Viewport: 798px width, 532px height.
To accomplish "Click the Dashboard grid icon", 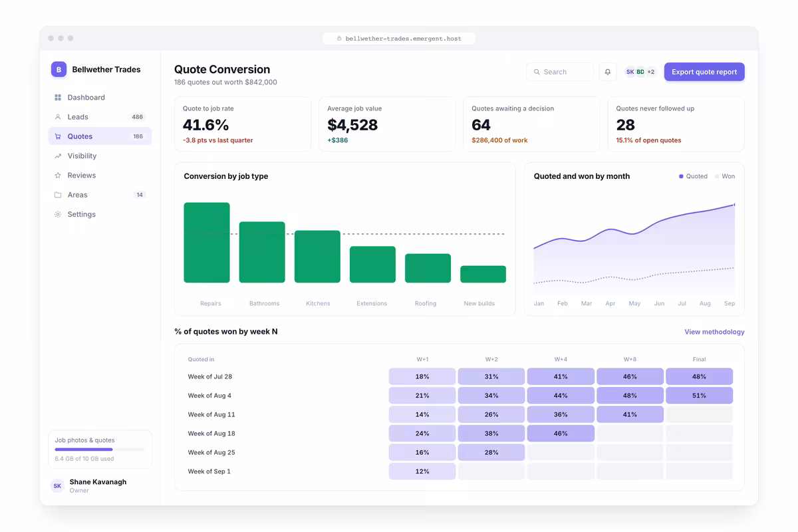I will click(x=58, y=98).
